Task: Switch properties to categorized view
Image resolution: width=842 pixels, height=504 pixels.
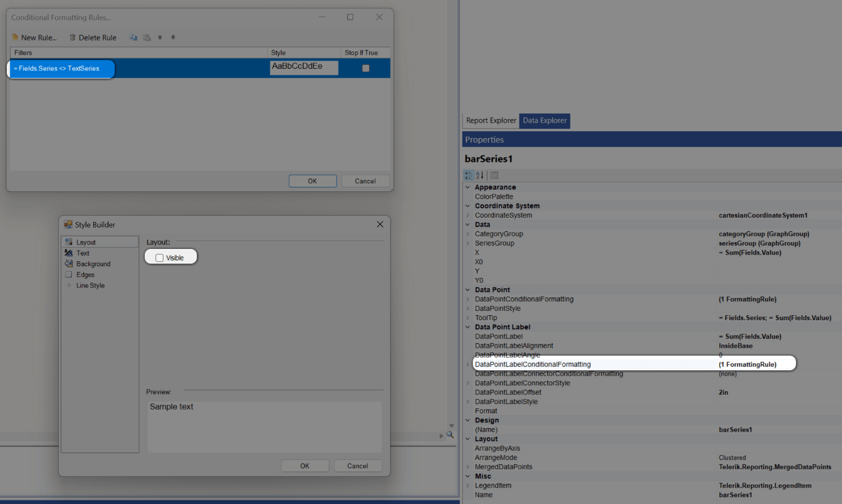Action: 468,175
